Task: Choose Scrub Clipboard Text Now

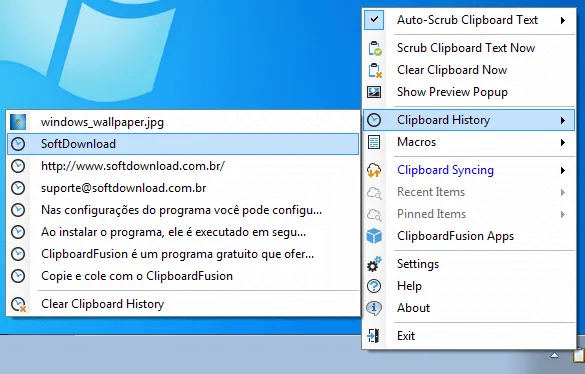Action: 466,48
